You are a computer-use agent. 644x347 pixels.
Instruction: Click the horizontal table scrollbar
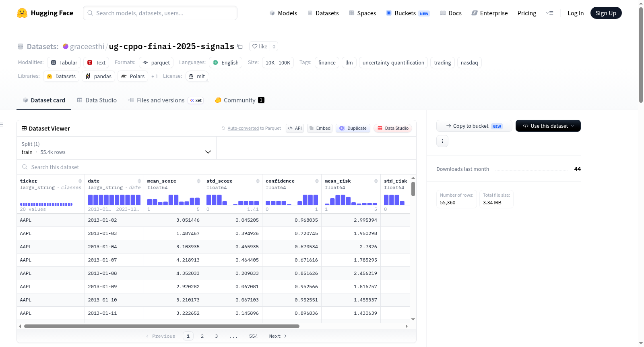click(x=162, y=326)
